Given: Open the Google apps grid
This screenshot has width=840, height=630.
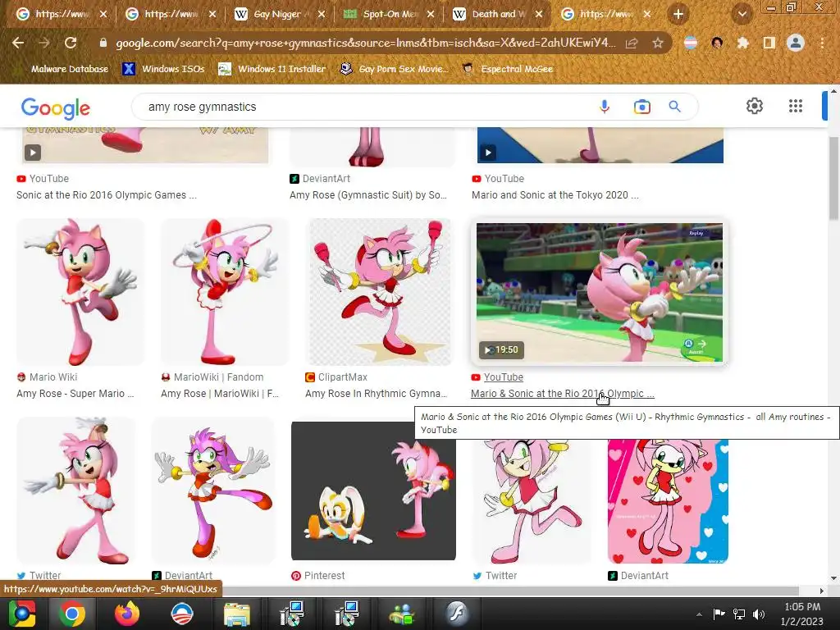Looking at the screenshot, I should click(x=796, y=106).
